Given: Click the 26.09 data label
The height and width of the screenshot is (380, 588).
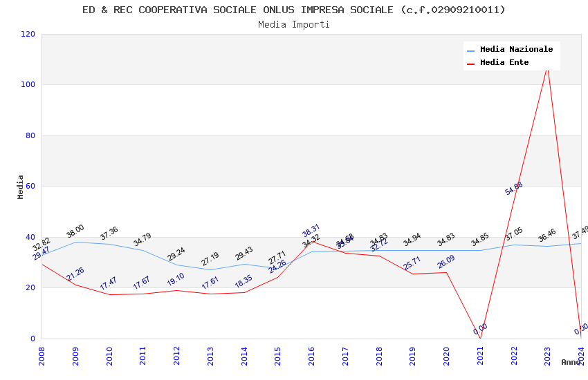Looking at the screenshot, I should click(446, 262).
